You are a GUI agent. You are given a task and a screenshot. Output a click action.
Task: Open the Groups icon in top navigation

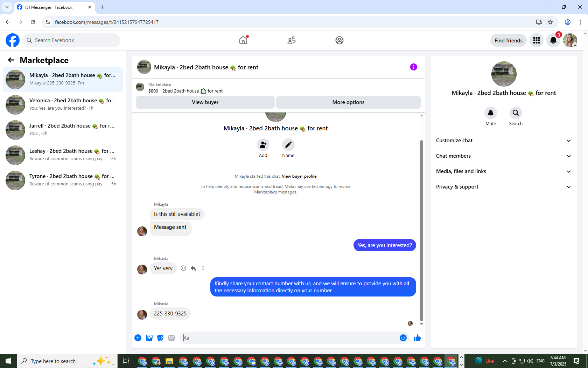[x=339, y=40]
